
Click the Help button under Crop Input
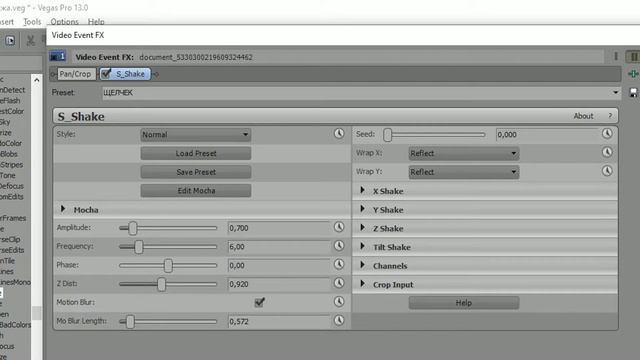(464, 303)
